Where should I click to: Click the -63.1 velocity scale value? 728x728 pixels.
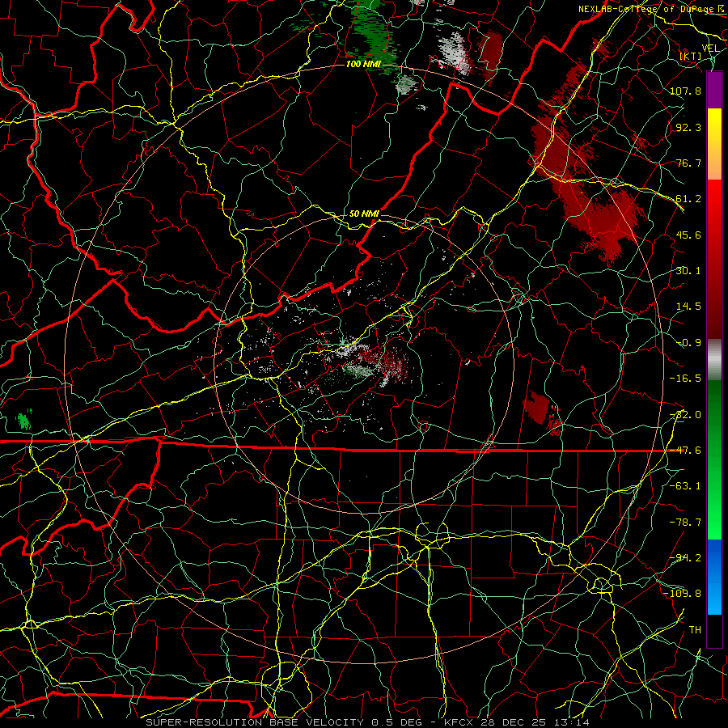click(x=685, y=486)
